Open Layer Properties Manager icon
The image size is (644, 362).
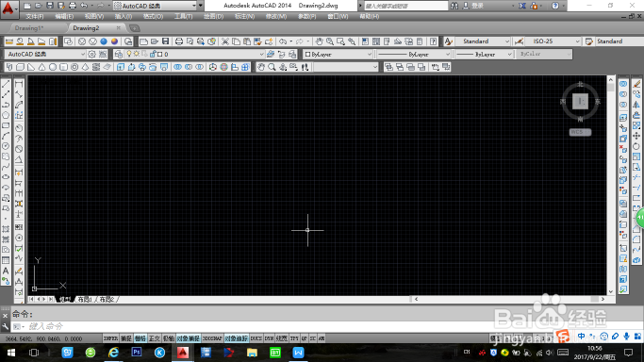[x=118, y=54]
